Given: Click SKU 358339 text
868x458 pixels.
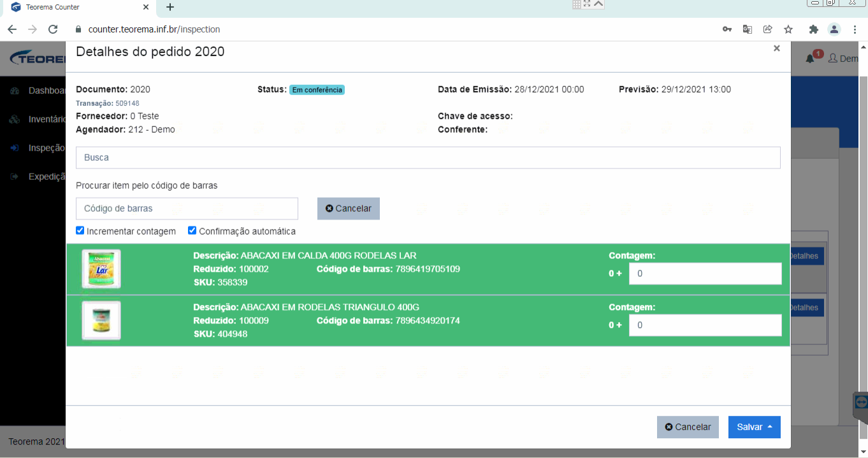Looking at the screenshot, I should pyautogui.click(x=221, y=283).
